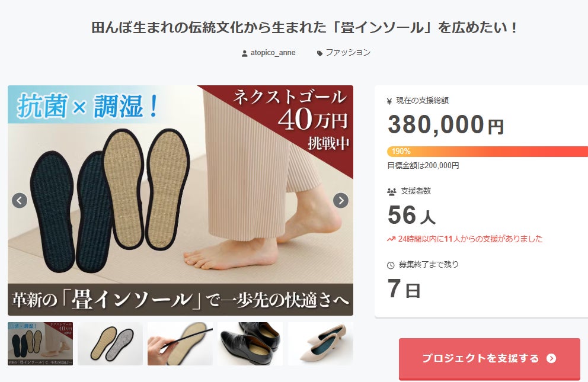Click the yen icon next to 現在の支援総額
588x382 pixels.
point(389,101)
